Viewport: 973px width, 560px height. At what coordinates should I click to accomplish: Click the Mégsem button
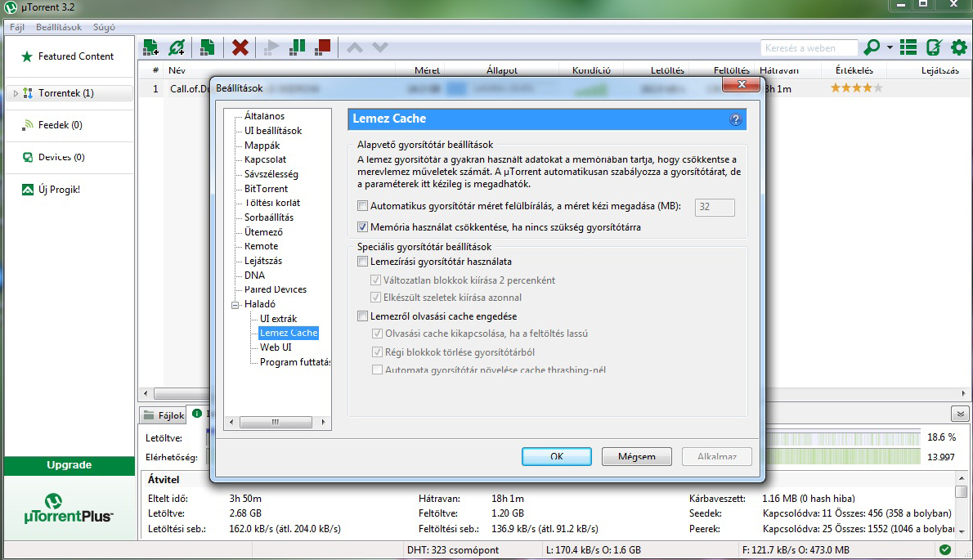tap(637, 456)
